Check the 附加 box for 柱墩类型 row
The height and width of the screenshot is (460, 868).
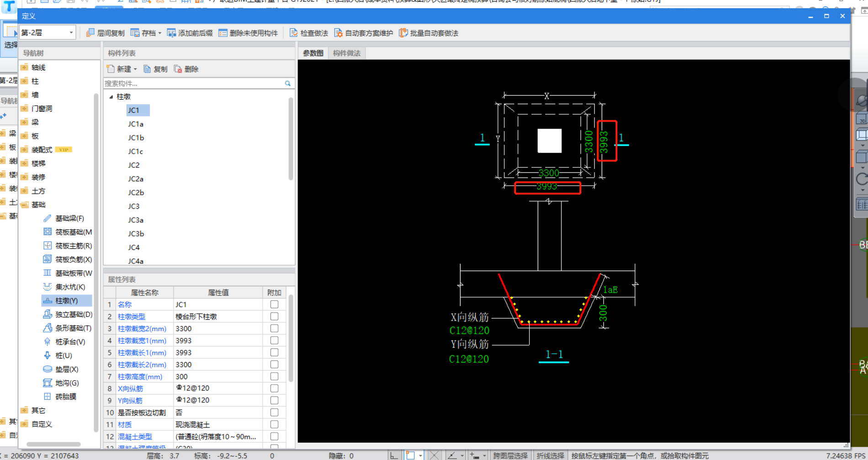pos(274,316)
